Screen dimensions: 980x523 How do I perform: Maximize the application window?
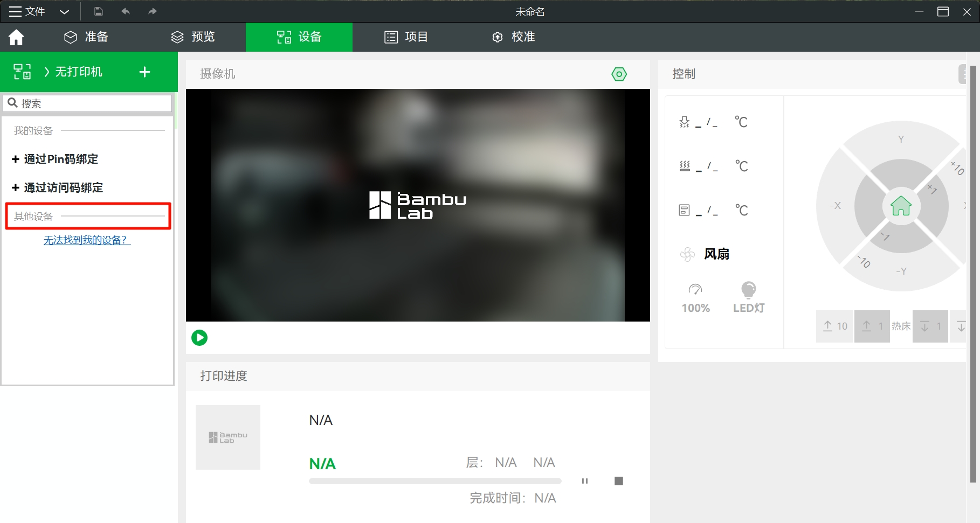[943, 11]
